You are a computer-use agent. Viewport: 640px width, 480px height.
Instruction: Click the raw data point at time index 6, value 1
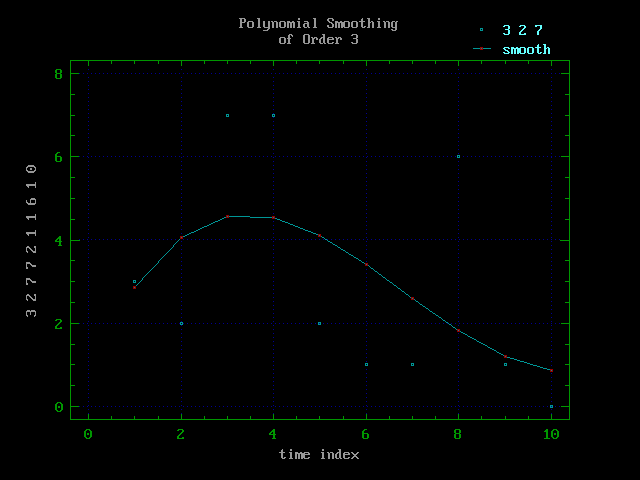[366, 364]
